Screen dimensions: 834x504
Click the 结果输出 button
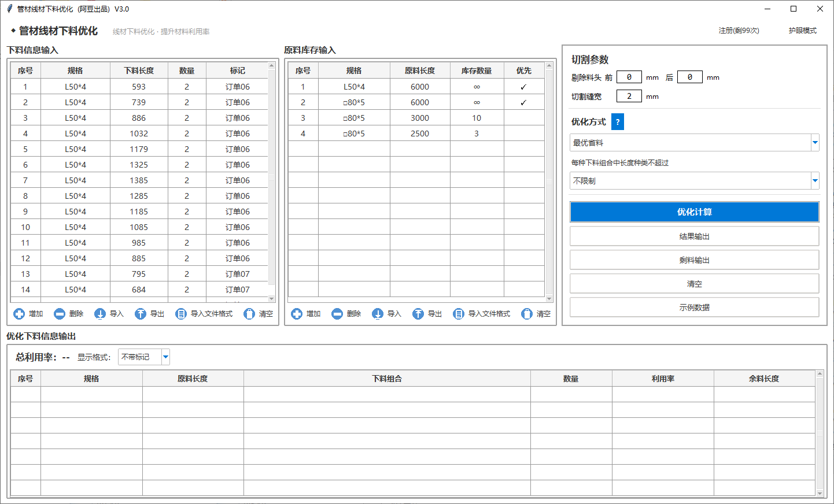(x=694, y=236)
